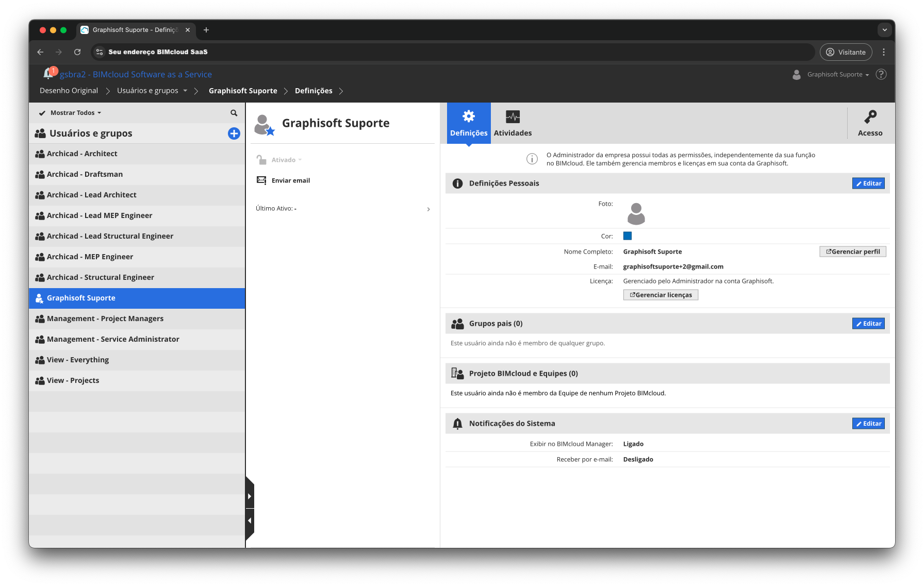Close the Graphisoft Suporte browser tab
924x586 pixels.
(x=188, y=30)
